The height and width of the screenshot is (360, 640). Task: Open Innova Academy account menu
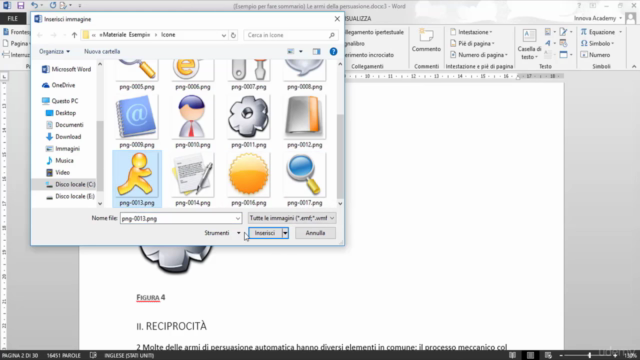(x=598, y=18)
